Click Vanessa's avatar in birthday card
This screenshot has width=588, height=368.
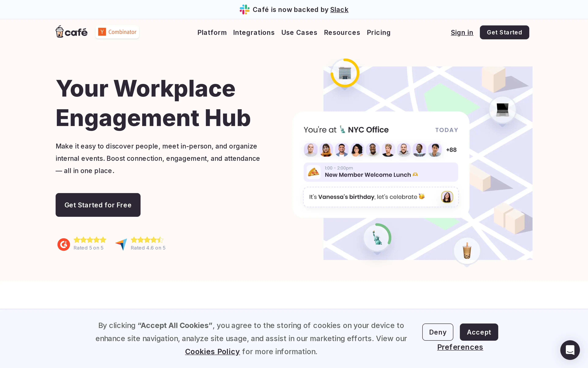pyautogui.click(x=447, y=197)
